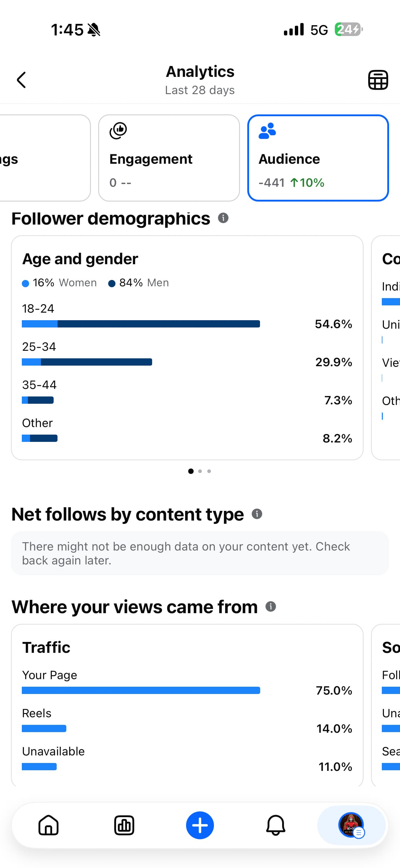Tap the 25-34 age group bar

pos(87,362)
